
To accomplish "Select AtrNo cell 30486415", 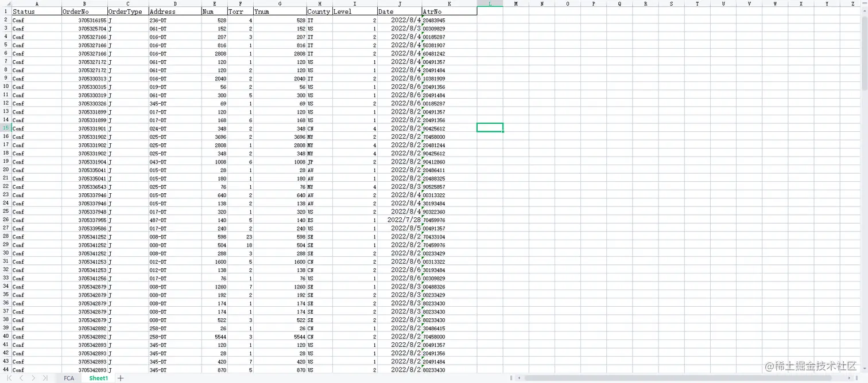I will (x=449, y=328).
